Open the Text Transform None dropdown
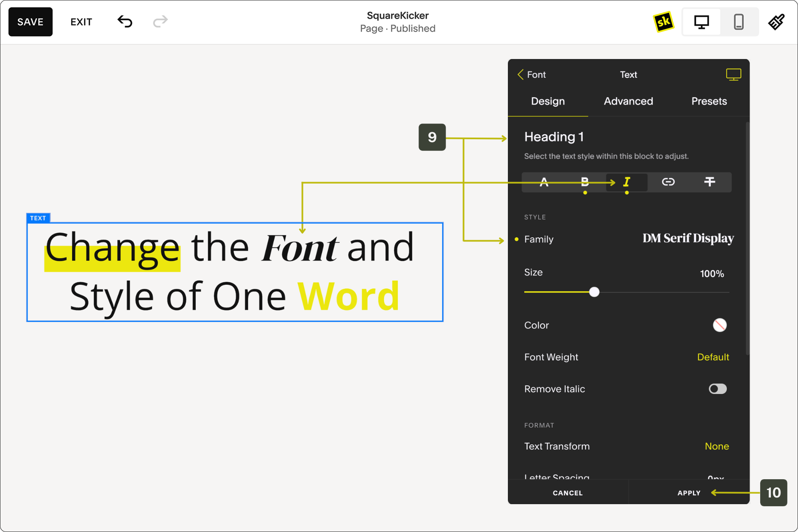This screenshot has height=532, width=798. [717, 446]
